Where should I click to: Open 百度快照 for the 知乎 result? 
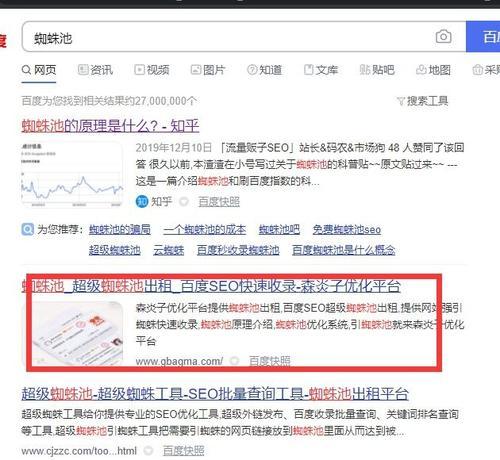[219, 201]
